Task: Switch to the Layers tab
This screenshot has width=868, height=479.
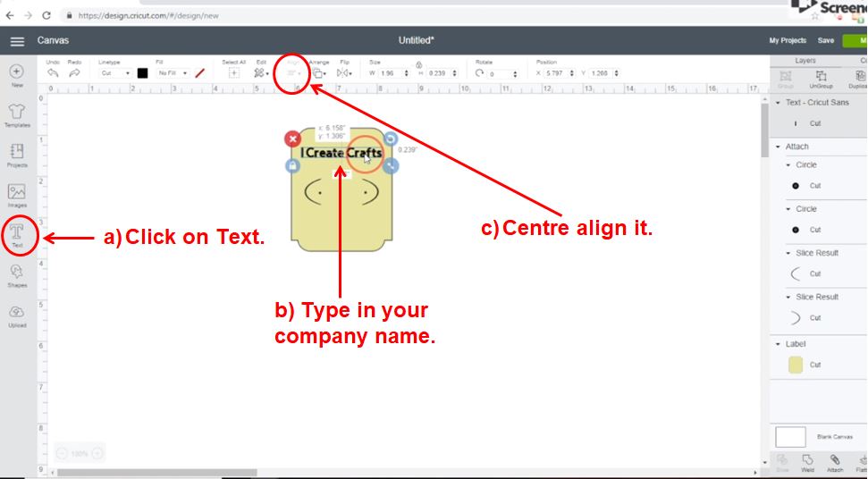Action: pyautogui.click(x=805, y=61)
